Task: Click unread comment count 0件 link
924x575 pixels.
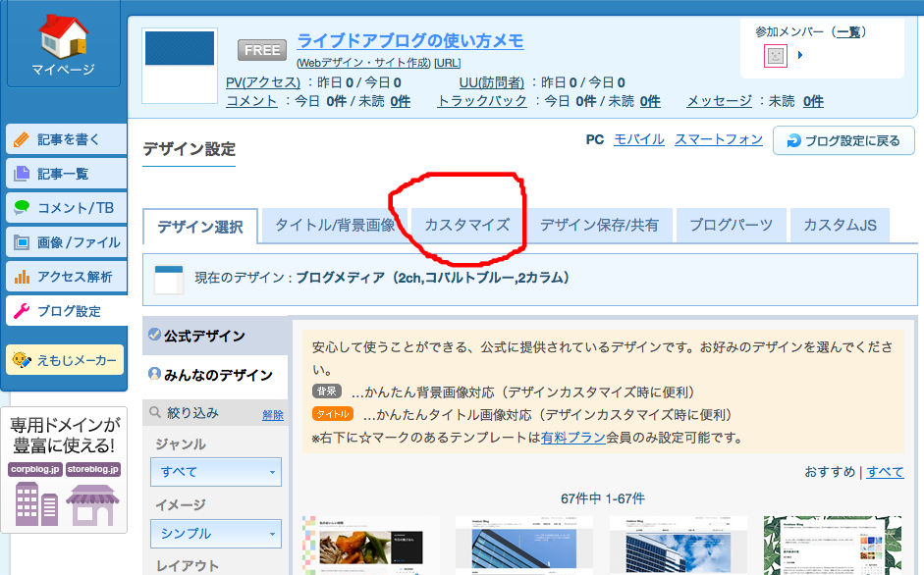Action: 400,101
